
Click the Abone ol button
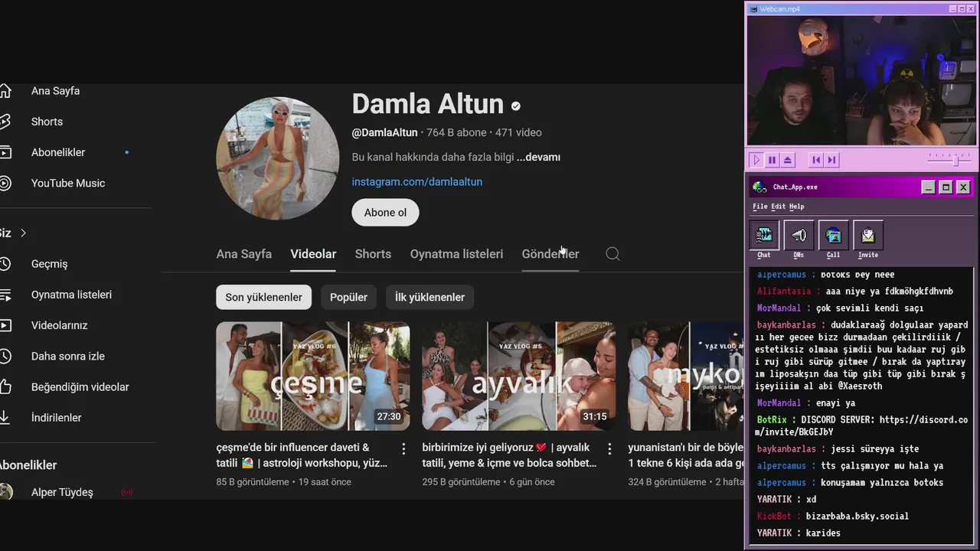385,213
